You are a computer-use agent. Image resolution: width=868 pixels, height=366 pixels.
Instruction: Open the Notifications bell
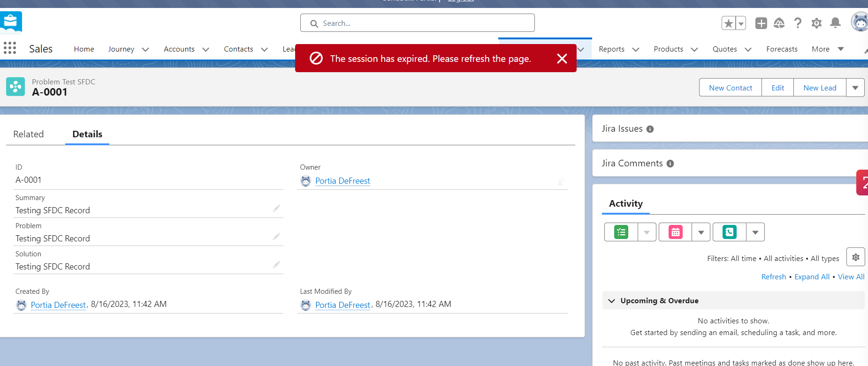click(835, 23)
